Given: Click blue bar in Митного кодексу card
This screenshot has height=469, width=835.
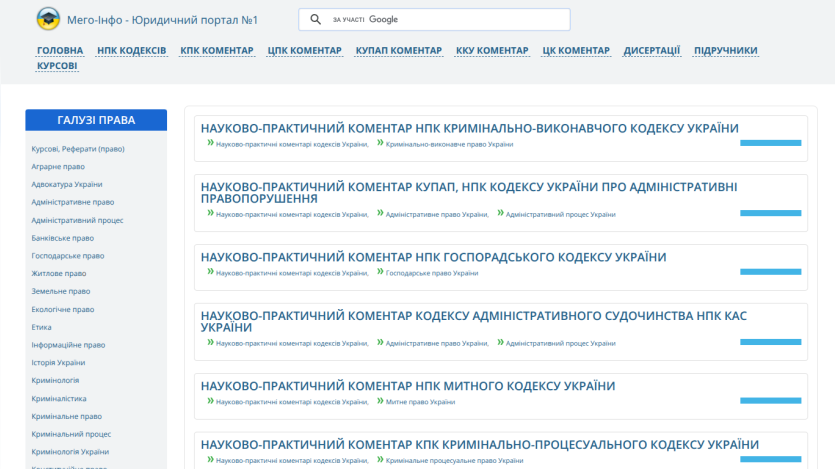Looking at the screenshot, I should (770, 400).
